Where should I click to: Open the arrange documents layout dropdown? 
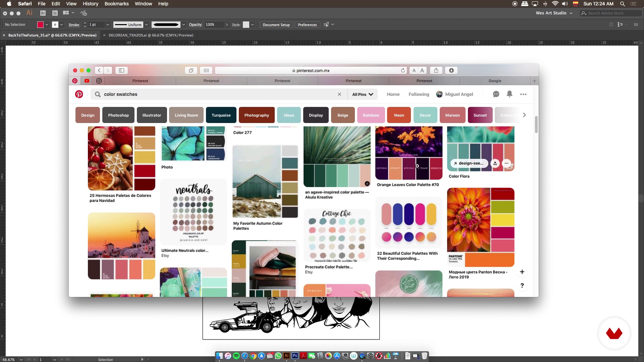point(68,13)
